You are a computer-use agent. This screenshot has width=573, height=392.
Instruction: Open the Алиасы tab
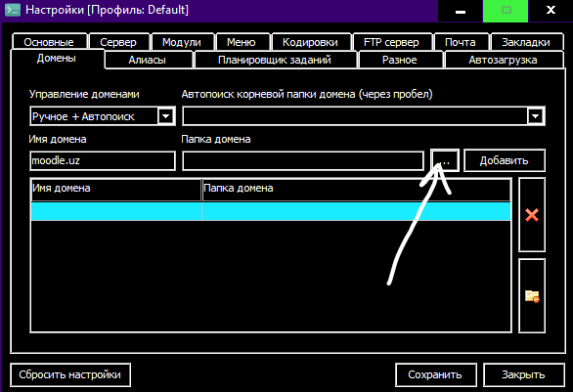pyautogui.click(x=148, y=60)
